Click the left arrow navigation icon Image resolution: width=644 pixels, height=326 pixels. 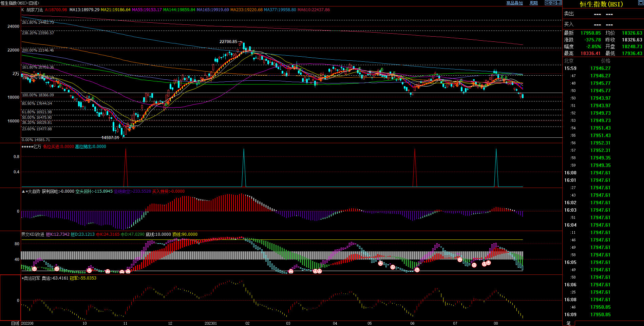click(x=547, y=3)
